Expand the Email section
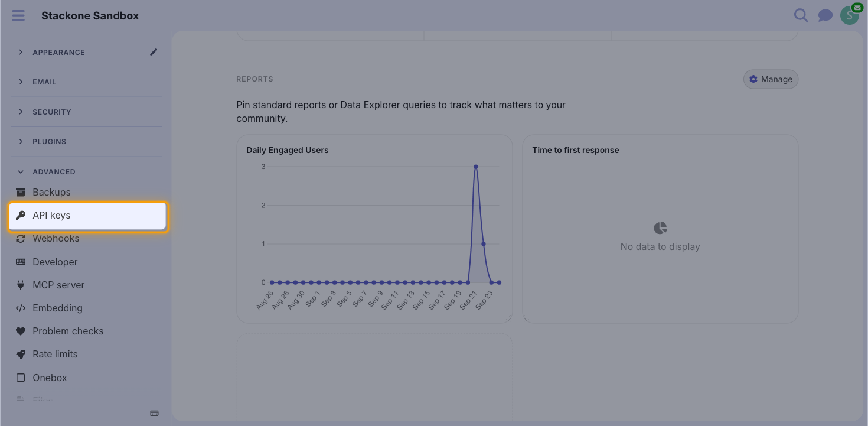868x426 pixels. tap(87, 82)
